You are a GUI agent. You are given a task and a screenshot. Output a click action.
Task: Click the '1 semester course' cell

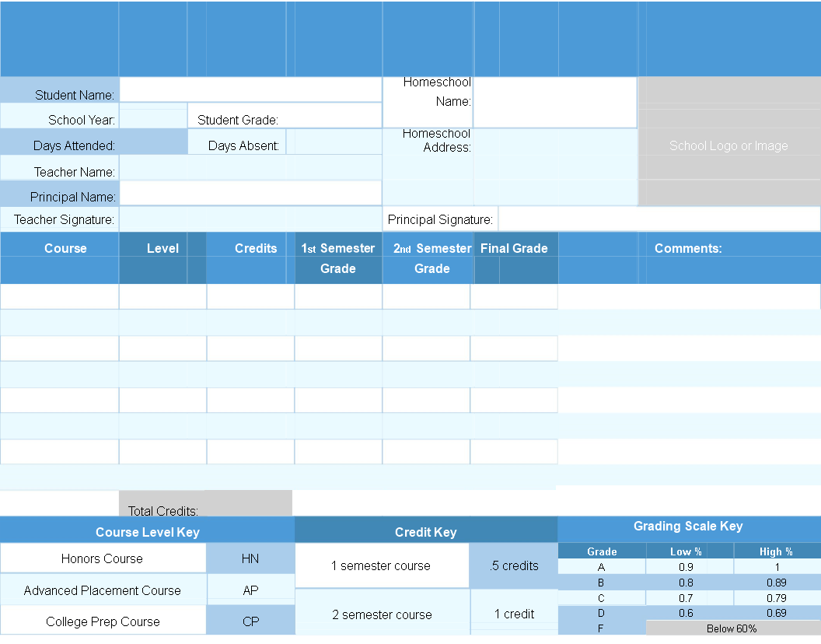pos(382,565)
